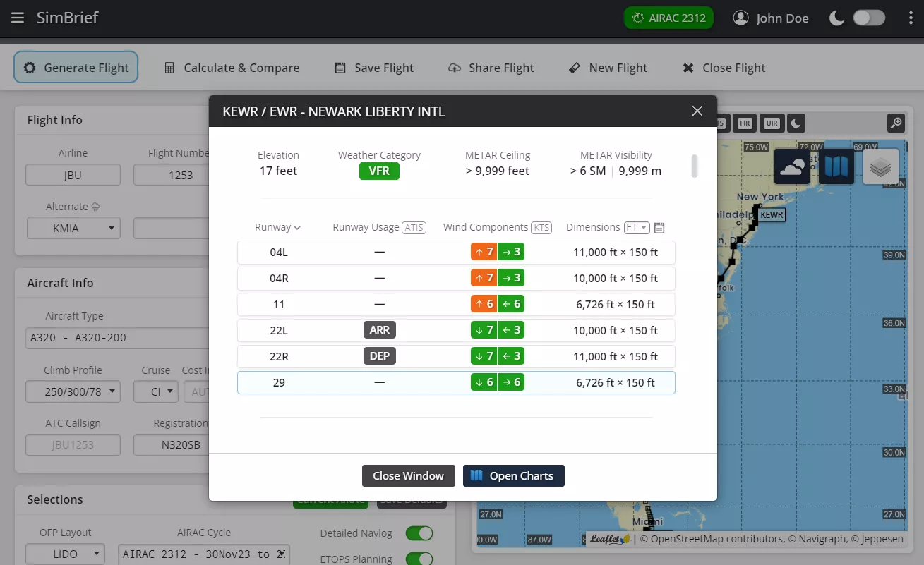
Task: Toggle the map's dark mode moon icon
Action: pos(796,123)
